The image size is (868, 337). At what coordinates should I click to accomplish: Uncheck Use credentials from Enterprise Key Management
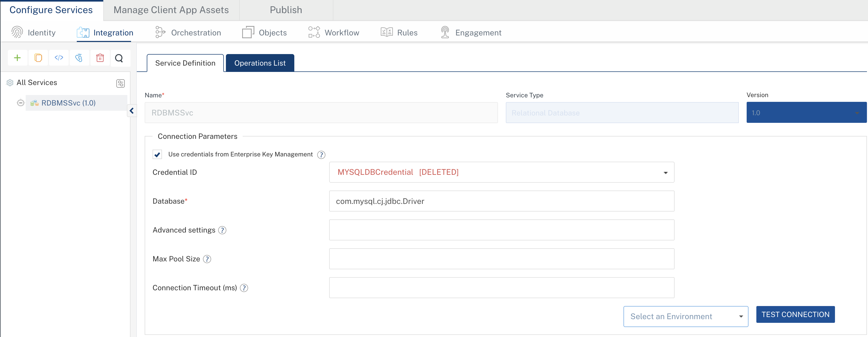click(x=157, y=155)
